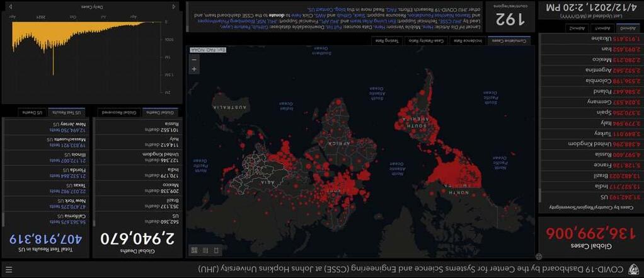Switch to the Incidence Rate map tab
This screenshot has height=278, width=644.
(468, 40)
